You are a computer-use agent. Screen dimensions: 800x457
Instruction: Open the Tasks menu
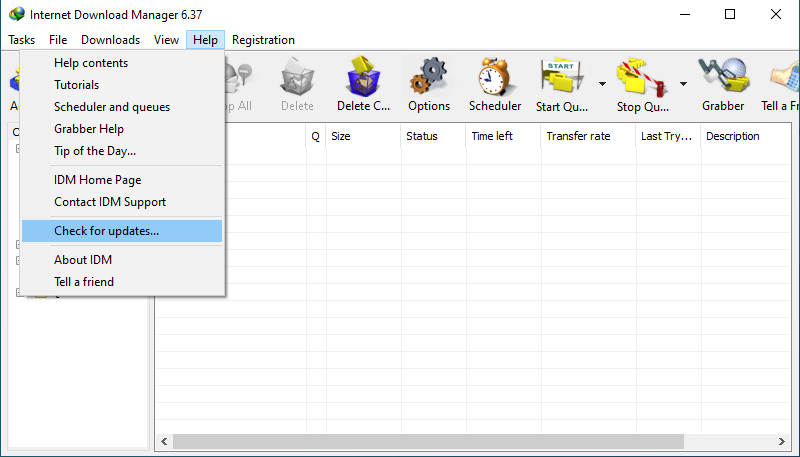(x=21, y=40)
